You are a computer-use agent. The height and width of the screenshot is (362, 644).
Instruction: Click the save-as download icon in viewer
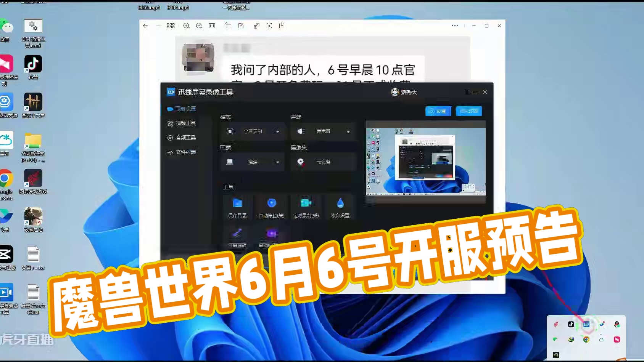tap(282, 26)
